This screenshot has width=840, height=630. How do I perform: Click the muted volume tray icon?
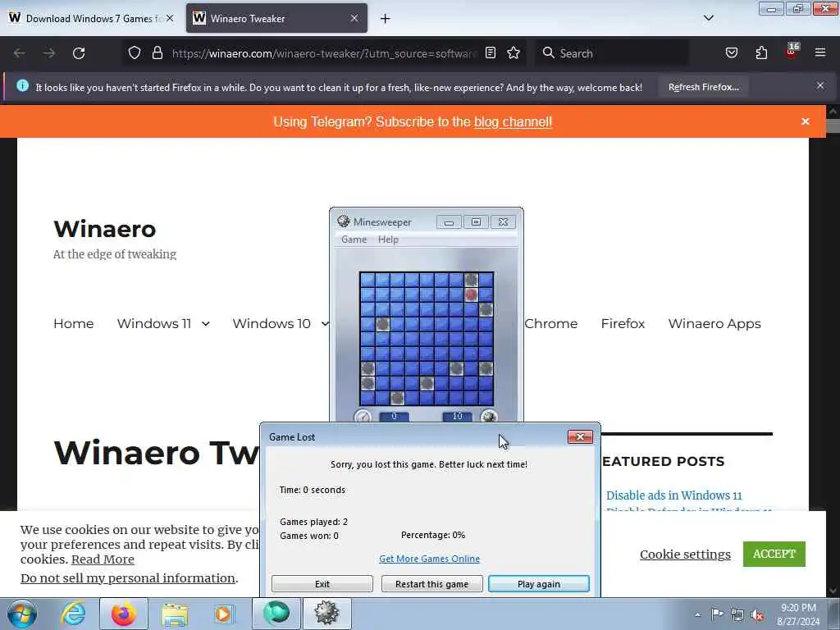(x=757, y=615)
